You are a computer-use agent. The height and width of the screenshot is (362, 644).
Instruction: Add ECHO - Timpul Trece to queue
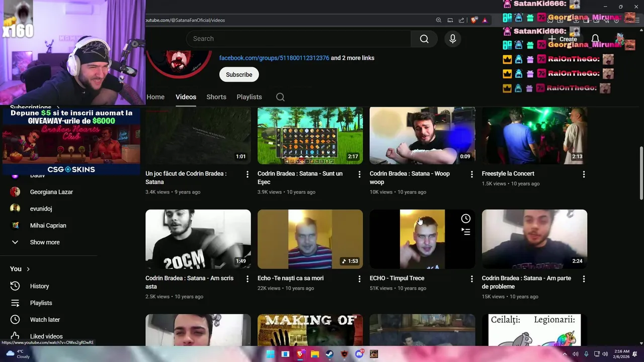click(x=466, y=232)
